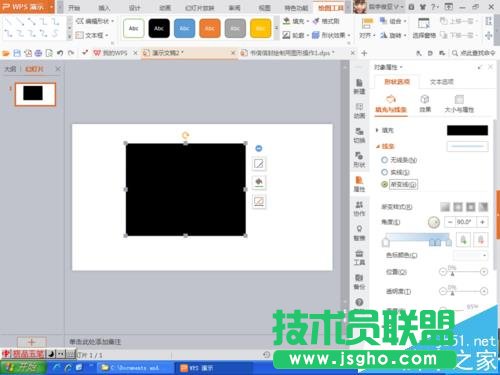Click the fill bucket floating button beside shape

click(x=259, y=182)
